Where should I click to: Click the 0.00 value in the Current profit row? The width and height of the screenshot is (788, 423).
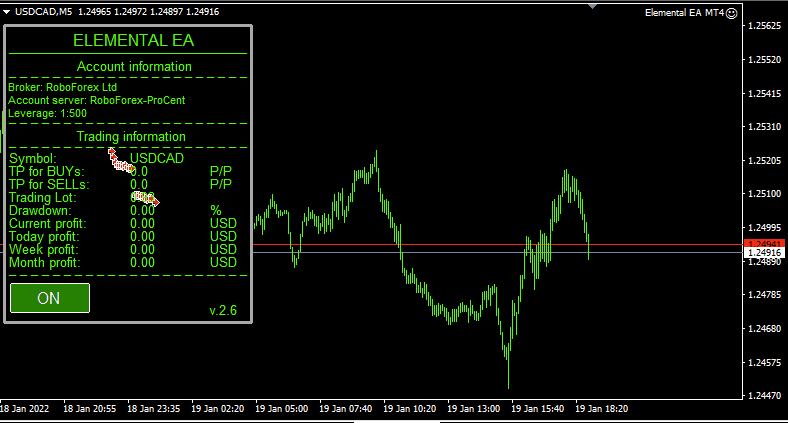pos(142,224)
